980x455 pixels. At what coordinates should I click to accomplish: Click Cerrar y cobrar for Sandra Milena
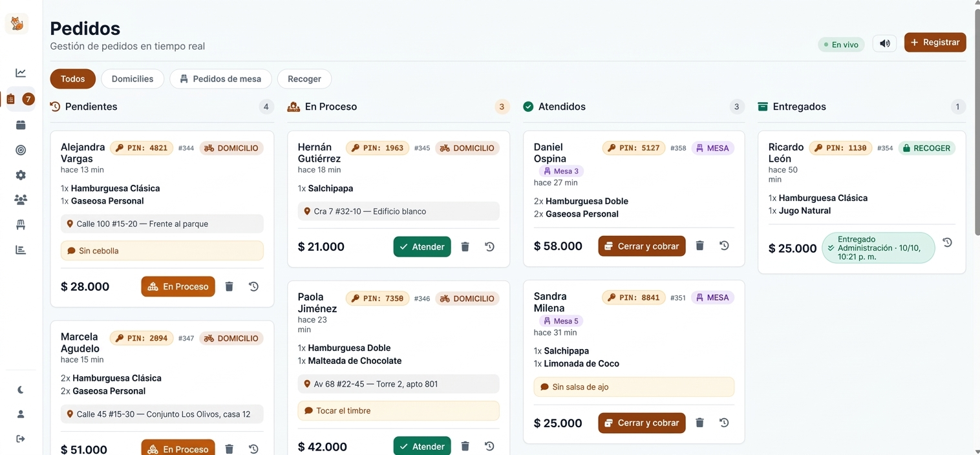coord(642,423)
